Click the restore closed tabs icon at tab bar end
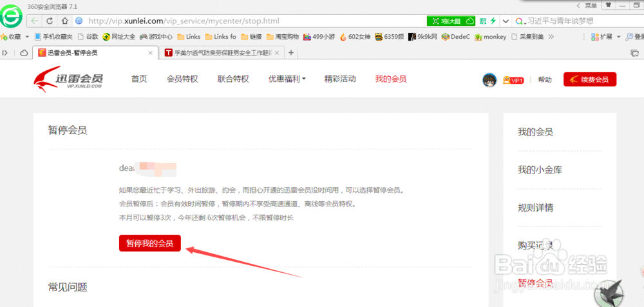644x307 pixels. click(634, 53)
